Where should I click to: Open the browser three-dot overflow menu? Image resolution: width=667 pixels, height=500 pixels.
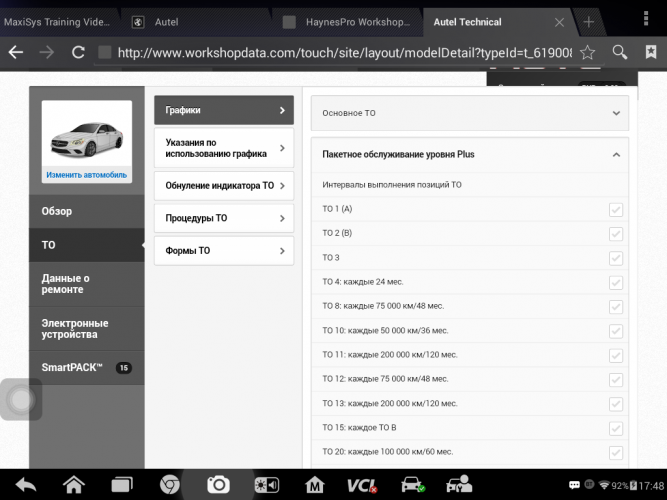[x=646, y=18]
